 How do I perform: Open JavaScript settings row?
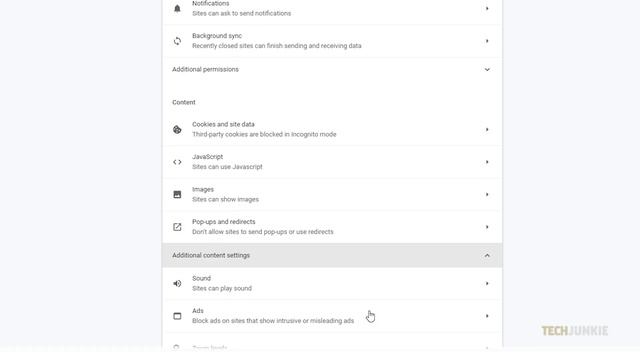click(x=332, y=162)
